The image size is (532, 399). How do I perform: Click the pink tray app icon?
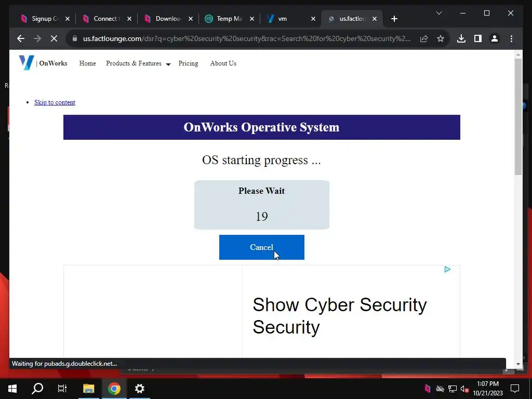coord(427,389)
